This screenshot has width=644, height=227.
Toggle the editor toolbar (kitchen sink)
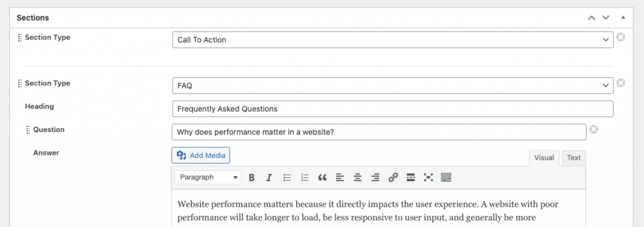(446, 177)
